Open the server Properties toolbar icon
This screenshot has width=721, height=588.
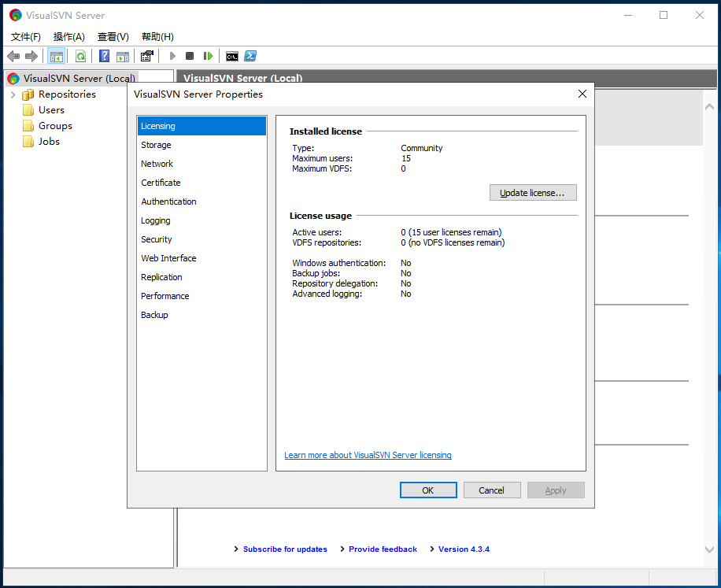tap(146, 56)
